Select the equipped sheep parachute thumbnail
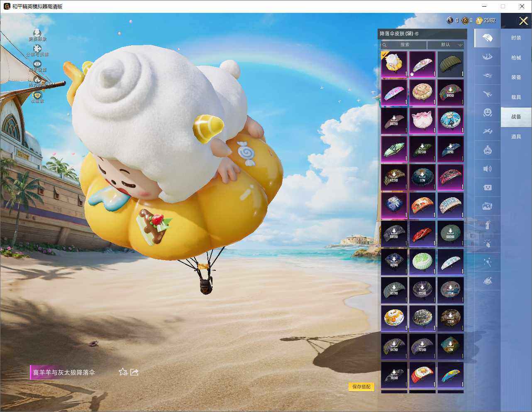532x412 pixels. point(394,64)
